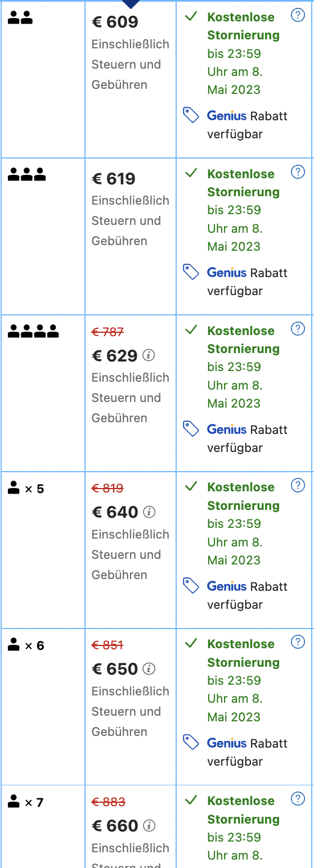This screenshot has height=868, width=314.
Task: Click Genius tag icon in € 609 row
Action: pyautogui.click(x=191, y=115)
